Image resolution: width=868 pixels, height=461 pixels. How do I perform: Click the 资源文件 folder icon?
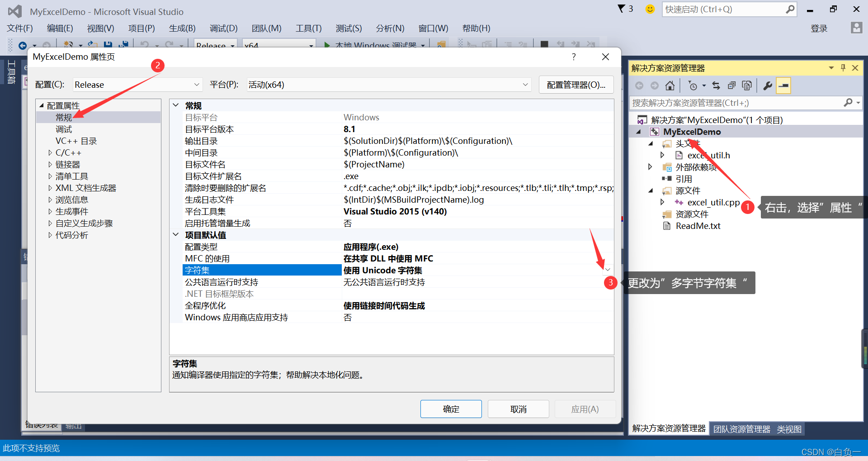(x=667, y=214)
